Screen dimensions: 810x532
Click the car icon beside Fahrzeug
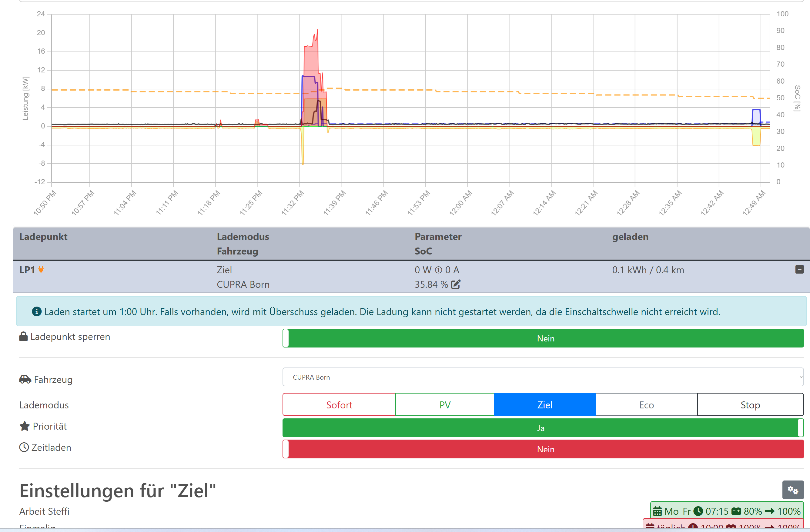tap(25, 379)
